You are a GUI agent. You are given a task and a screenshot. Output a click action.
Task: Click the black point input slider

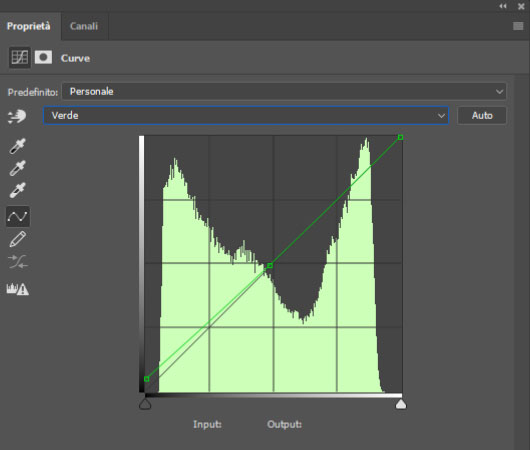click(145, 404)
